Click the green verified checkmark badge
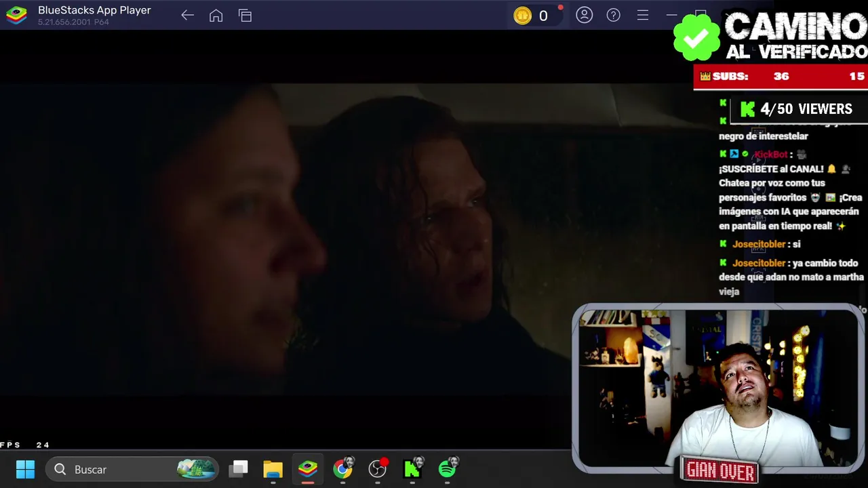 (x=696, y=37)
